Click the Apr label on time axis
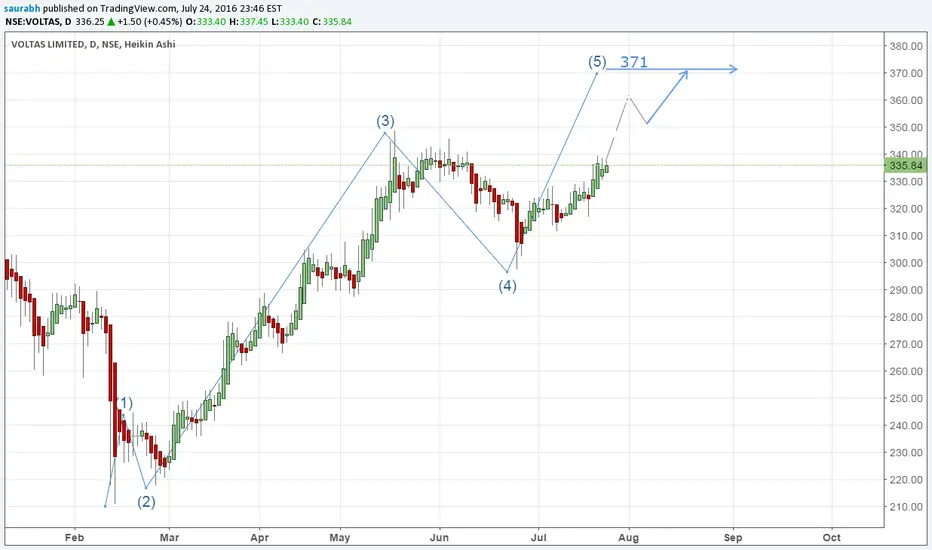 coord(260,538)
